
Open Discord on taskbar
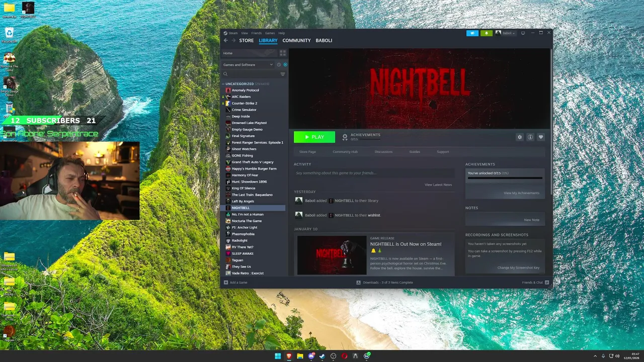(x=311, y=356)
